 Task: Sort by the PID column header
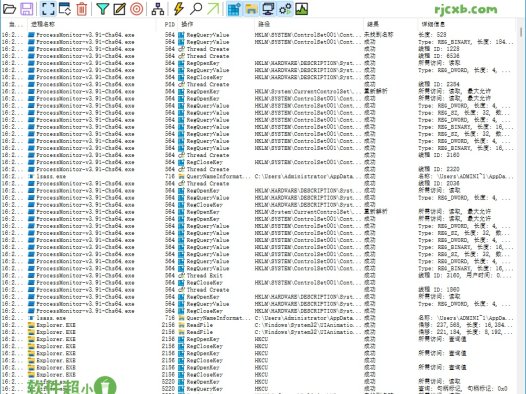(170, 24)
